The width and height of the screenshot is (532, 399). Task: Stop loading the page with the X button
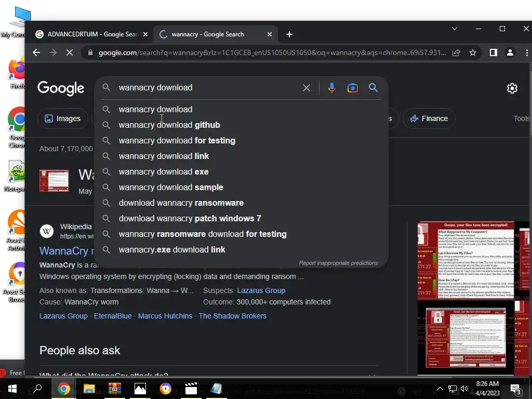[70, 52]
